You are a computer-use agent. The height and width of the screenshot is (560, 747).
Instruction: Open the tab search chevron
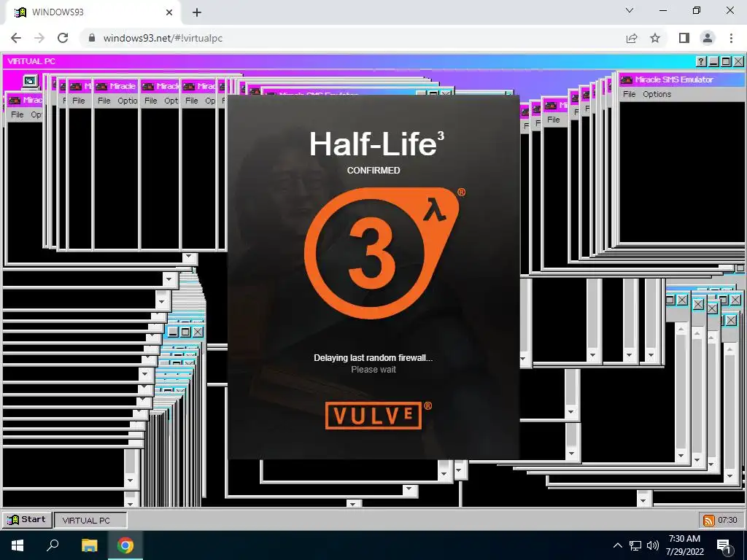[x=630, y=10]
